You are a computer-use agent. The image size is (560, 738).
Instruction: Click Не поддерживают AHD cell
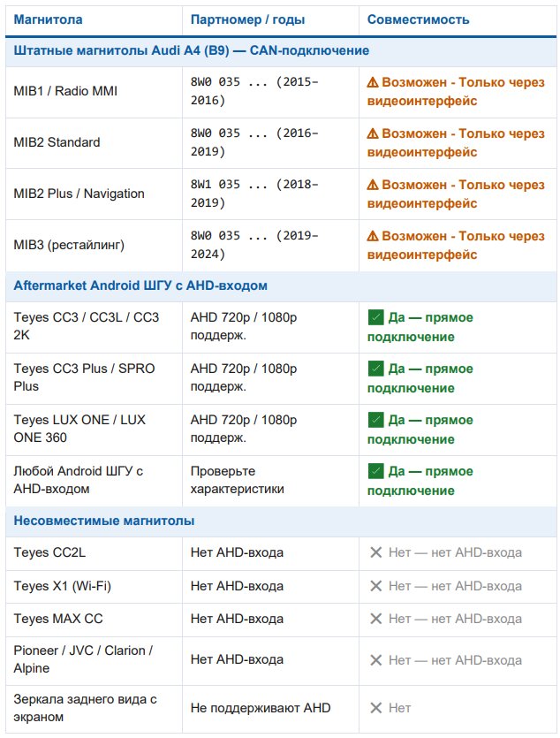click(270, 709)
